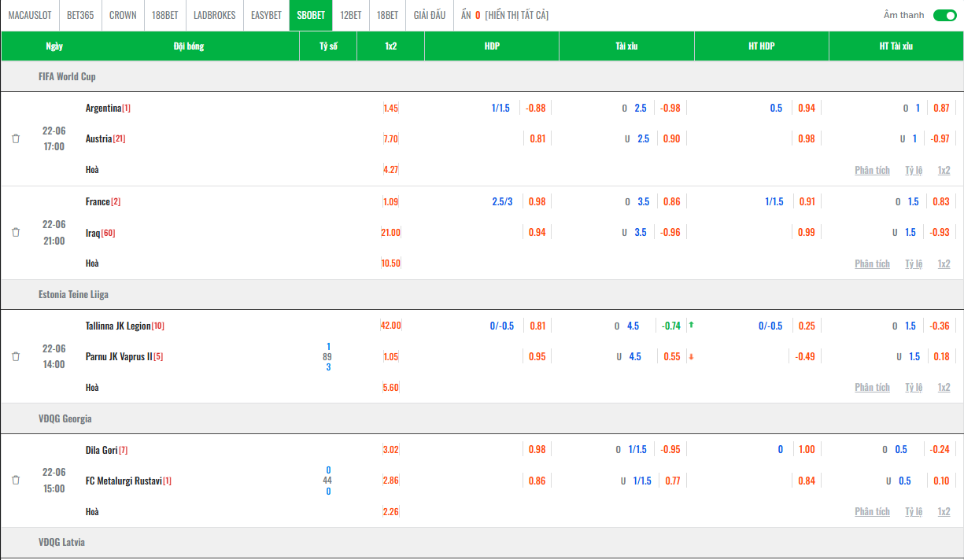Open 1x2 link for Argentina match

[x=944, y=170]
